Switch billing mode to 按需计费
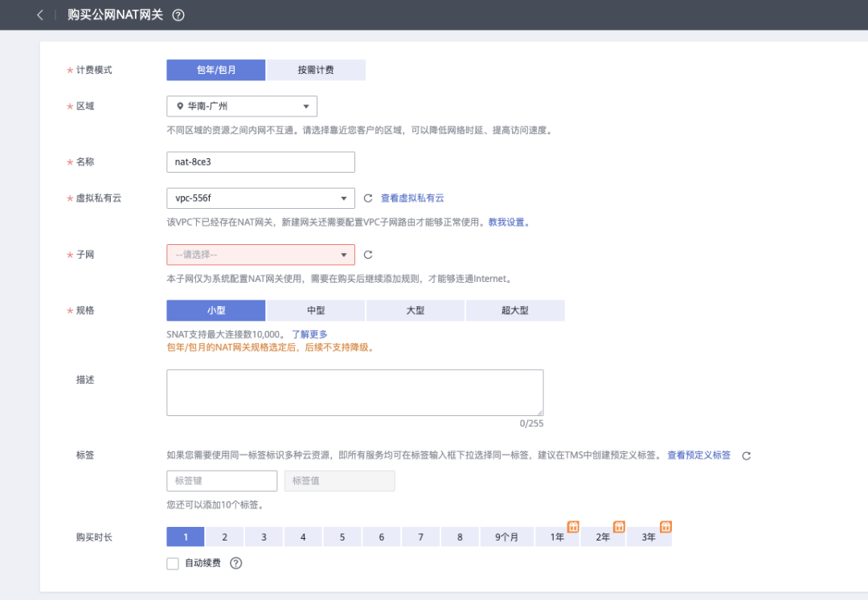The image size is (868, 600). (x=316, y=70)
